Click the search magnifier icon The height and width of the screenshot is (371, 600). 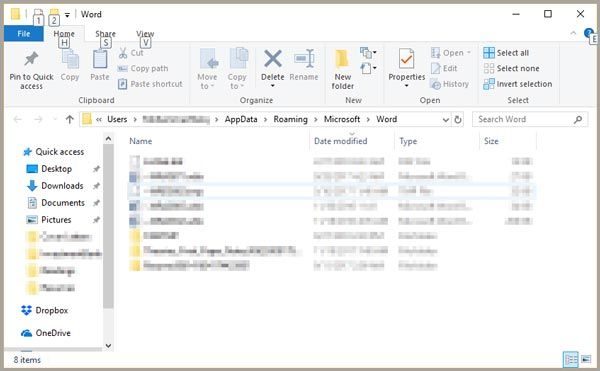coord(578,119)
